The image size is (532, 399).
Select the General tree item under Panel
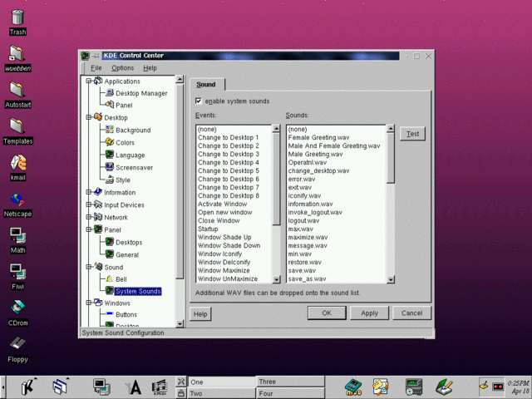pyautogui.click(x=127, y=255)
